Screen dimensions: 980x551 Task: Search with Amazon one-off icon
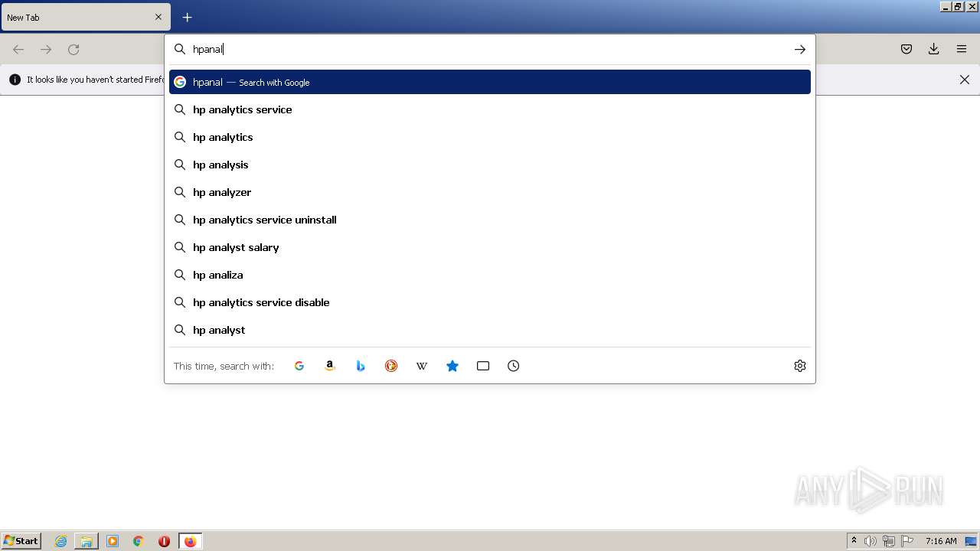(330, 366)
